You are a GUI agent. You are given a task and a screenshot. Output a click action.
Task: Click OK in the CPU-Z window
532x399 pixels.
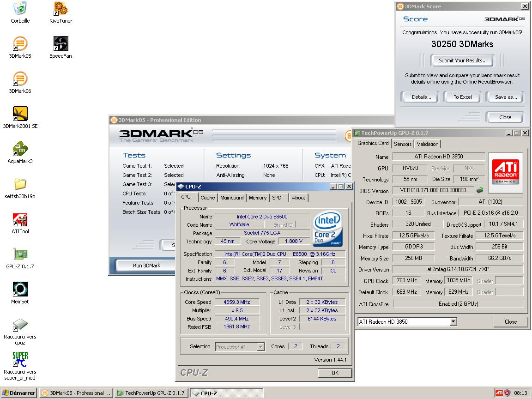point(335,373)
